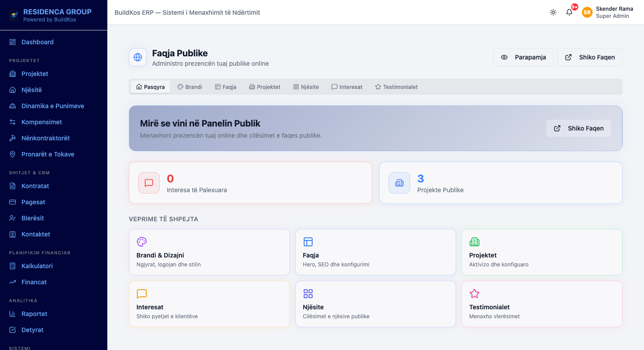Toggle the light/dark theme sun icon
The width and height of the screenshot is (644, 350).
pos(553,13)
